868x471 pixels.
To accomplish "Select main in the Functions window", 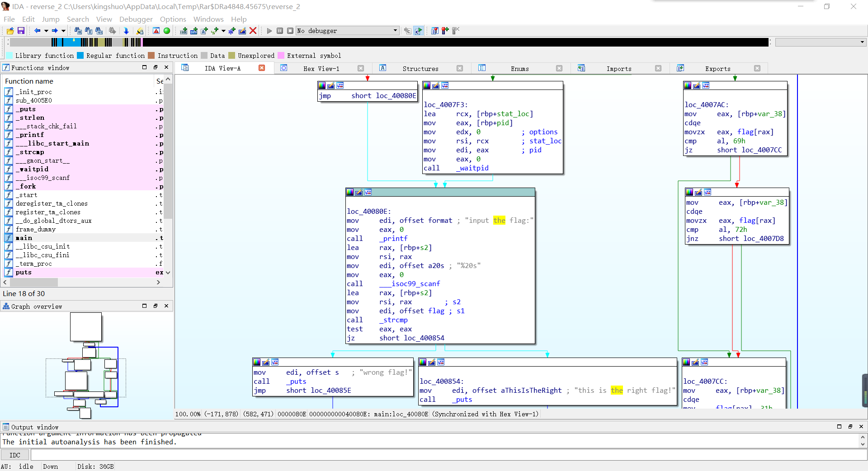I will (x=24, y=238).
